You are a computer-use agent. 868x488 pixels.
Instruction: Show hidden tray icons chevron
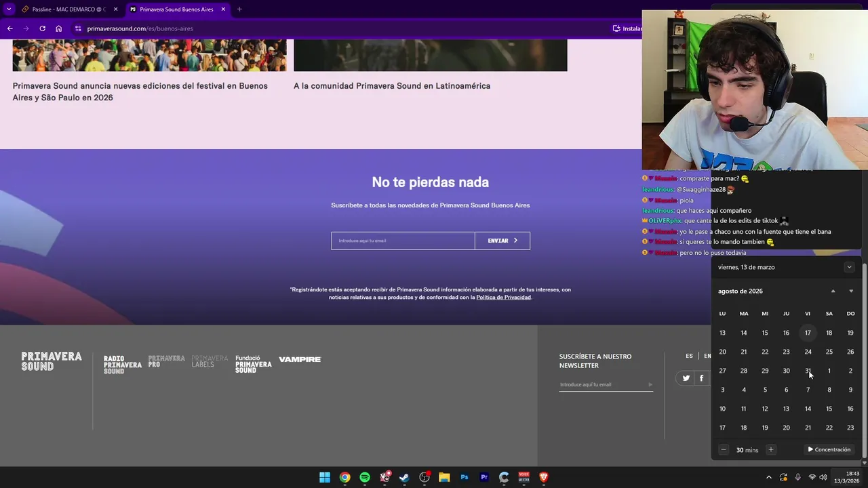pos(768,477)
